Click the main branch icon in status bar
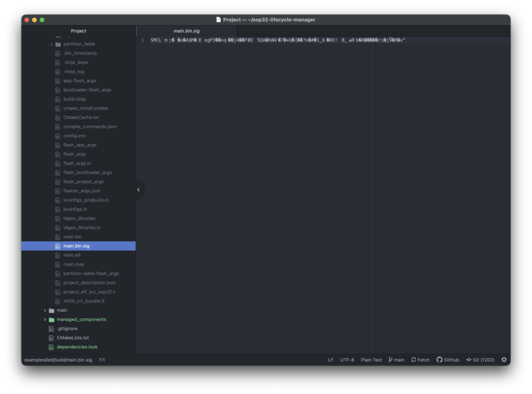532x394 pixels. click(x=390, y=360)
